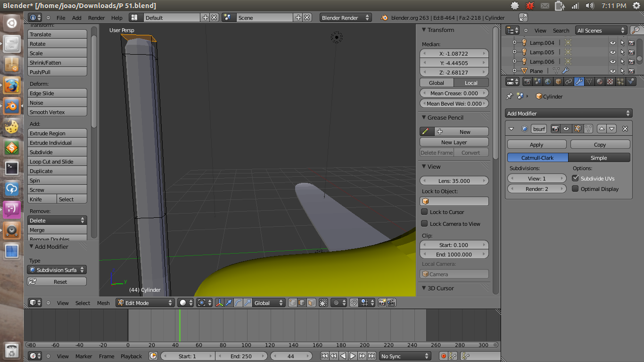This screenshot has width=644, height=362.
Task: Click the outliner search magnifier icon
Action: pos(636,30)
